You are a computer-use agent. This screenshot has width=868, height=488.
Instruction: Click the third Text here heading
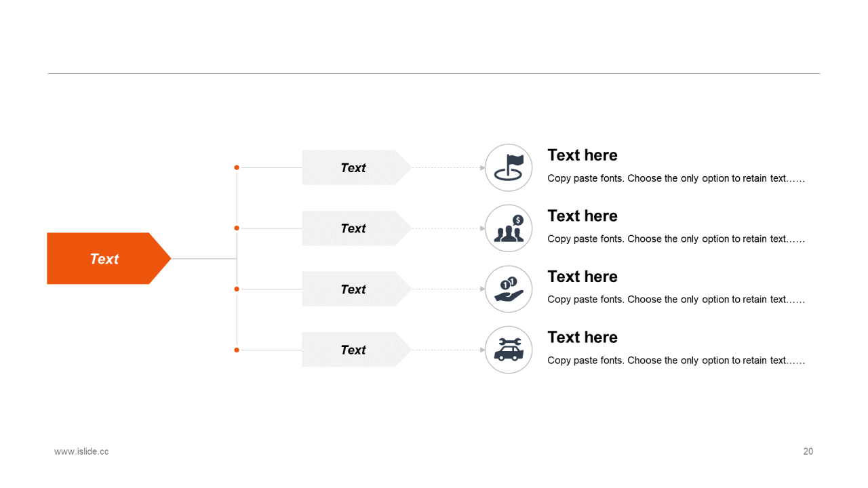click(583, 277)
